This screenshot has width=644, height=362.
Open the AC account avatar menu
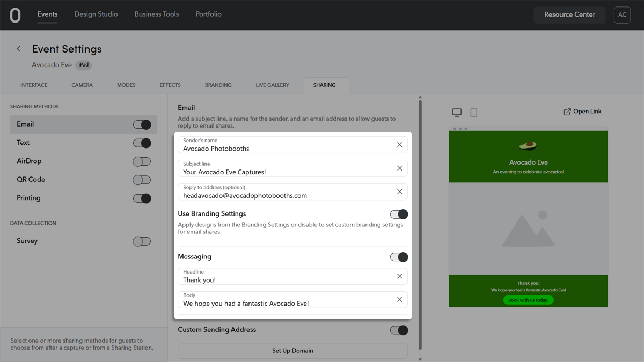(x=622, y=15)
